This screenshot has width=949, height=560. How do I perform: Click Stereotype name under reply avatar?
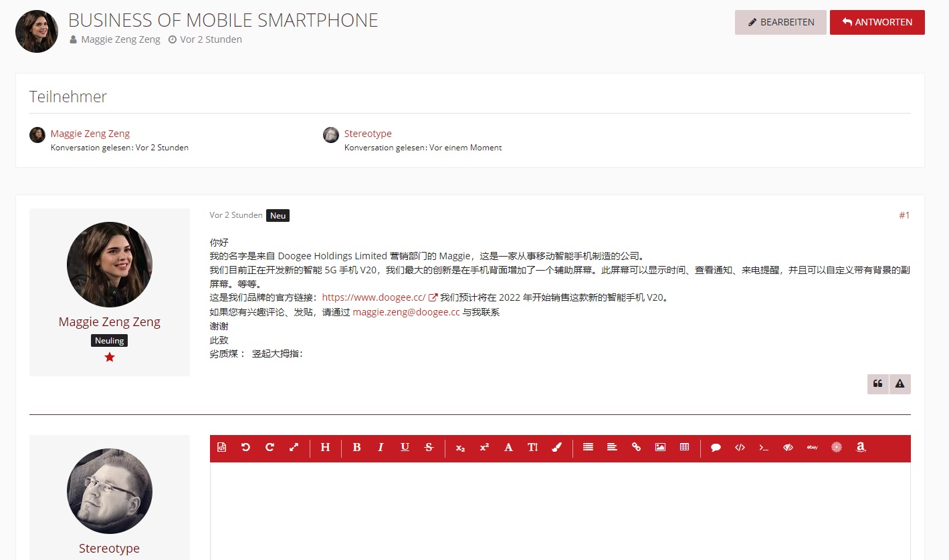pos(110,548)
